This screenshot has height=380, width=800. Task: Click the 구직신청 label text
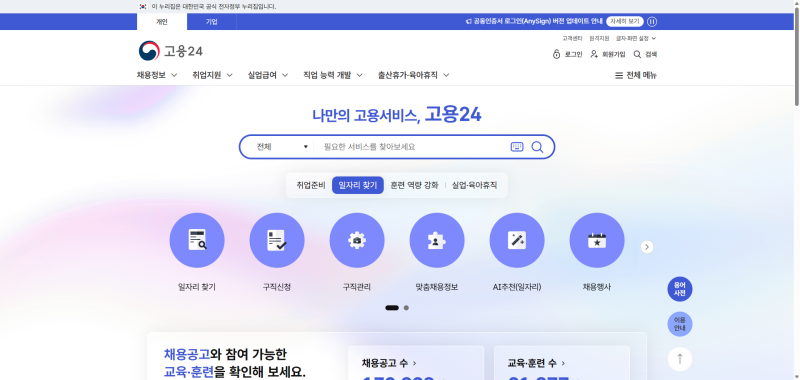pyautogui.click(x=277, y=287)
